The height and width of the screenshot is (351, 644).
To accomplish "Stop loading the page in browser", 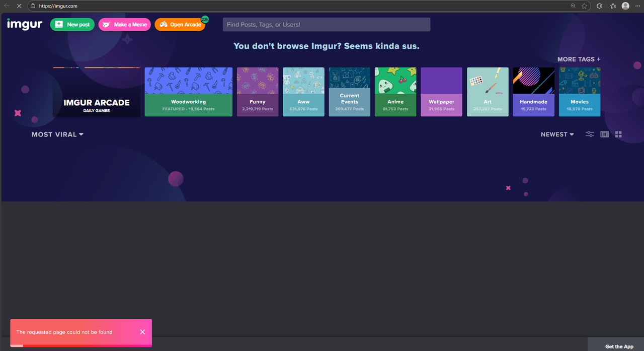I will 19,6.
